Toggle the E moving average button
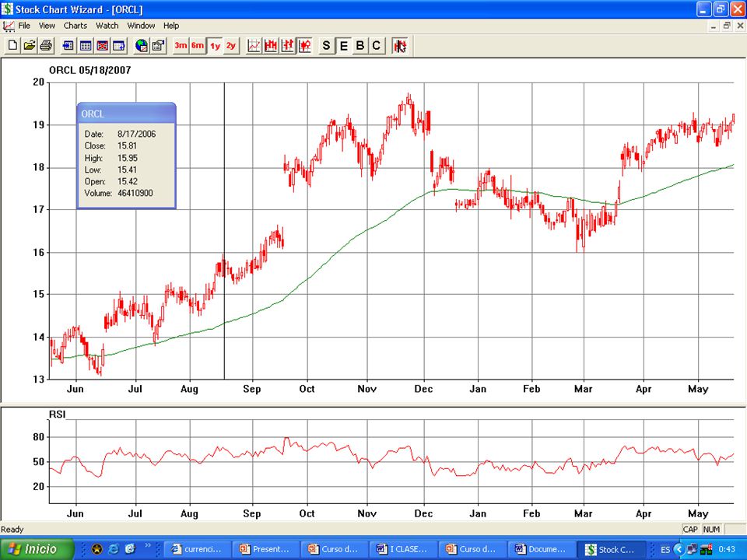Image resolution: width=747 pixels, height=560 pixels. coord(343,46)
